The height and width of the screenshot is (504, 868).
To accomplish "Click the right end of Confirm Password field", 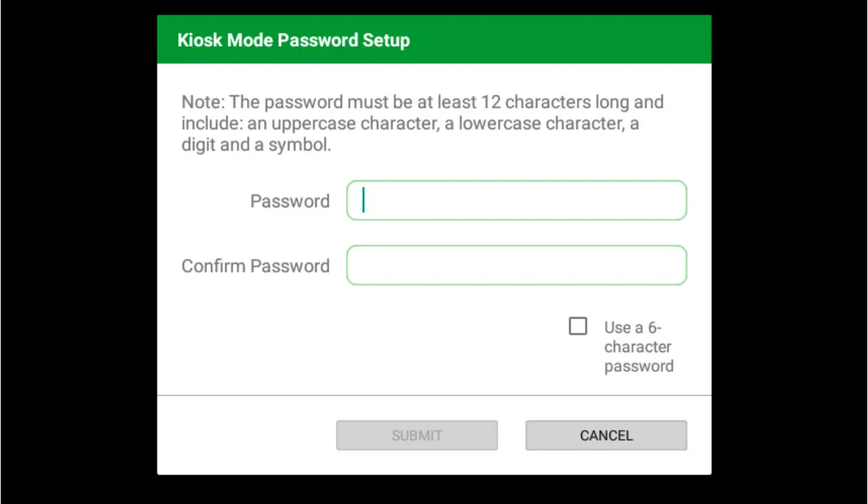I will tap(671, 265).
